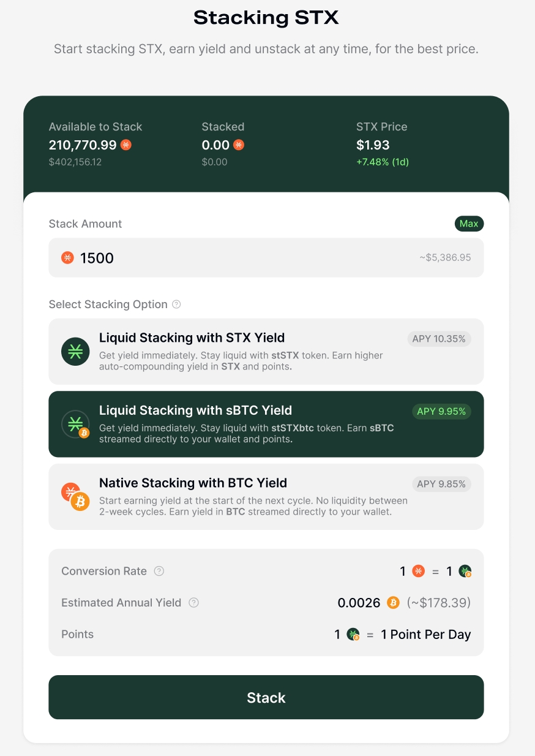Image resolution: width=535 pixels, height=756 pixels.
Task: Click the APY 9.85% badge
Action: point(441,484)
